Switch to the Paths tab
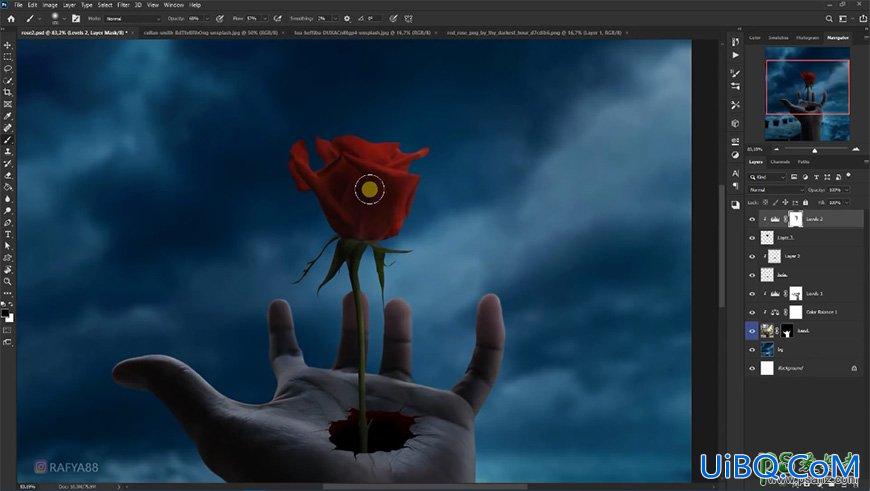 803,162
